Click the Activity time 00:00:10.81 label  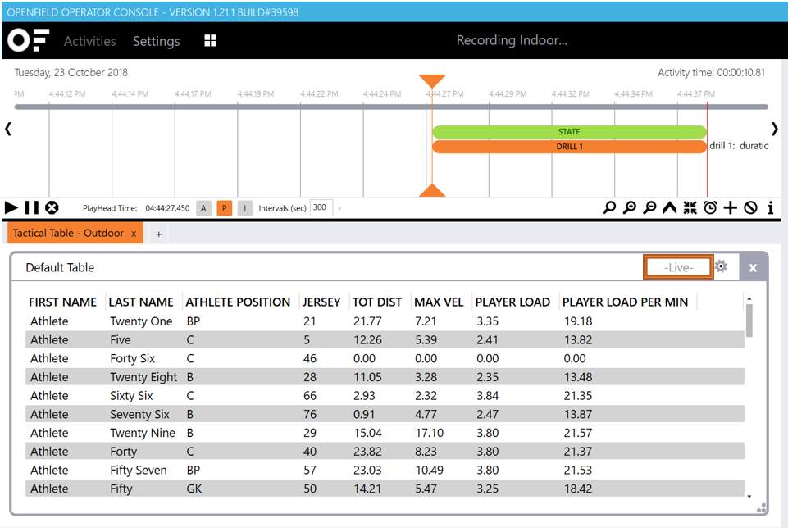click(x=711, y=73)
